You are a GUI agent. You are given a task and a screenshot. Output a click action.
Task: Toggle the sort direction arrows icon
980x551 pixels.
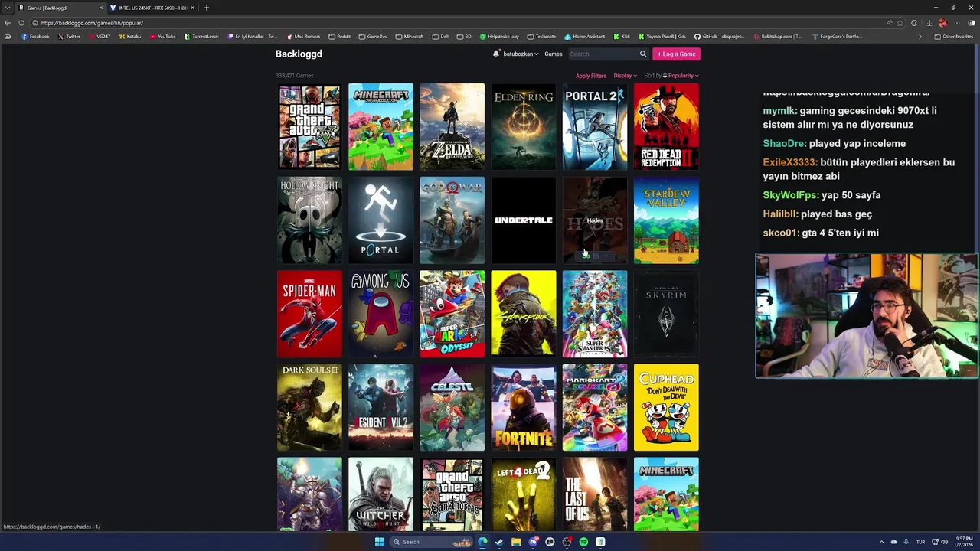coord(665,76)
